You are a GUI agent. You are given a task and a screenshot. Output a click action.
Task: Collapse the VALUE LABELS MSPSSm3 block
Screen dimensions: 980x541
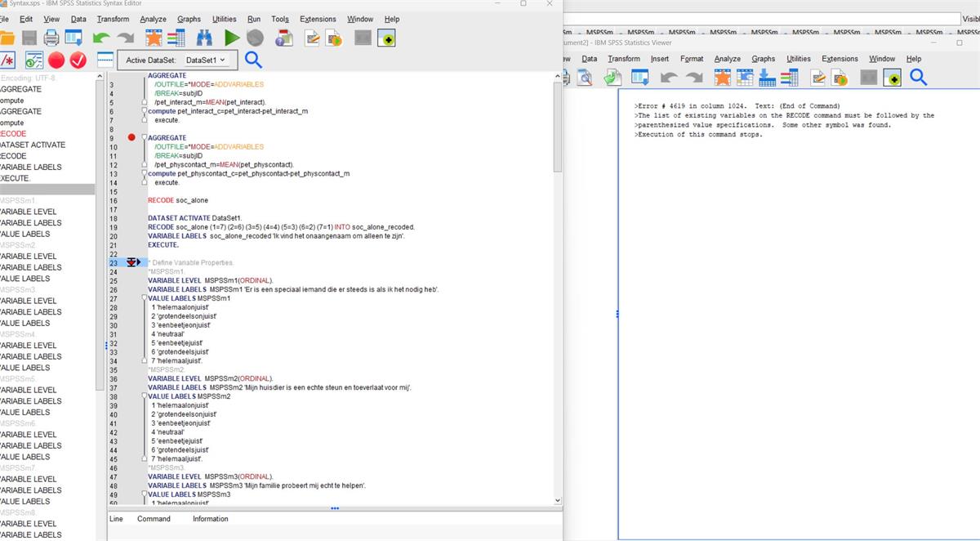pos(144,494)
